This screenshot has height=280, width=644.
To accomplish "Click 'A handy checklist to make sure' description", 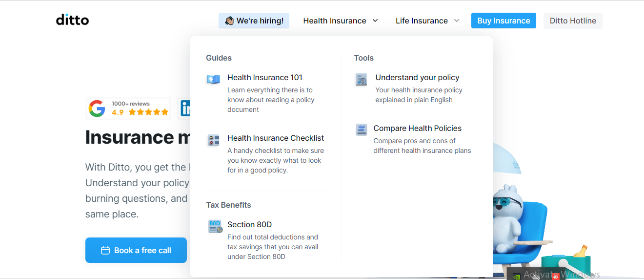I will click(x=276, y=160).
